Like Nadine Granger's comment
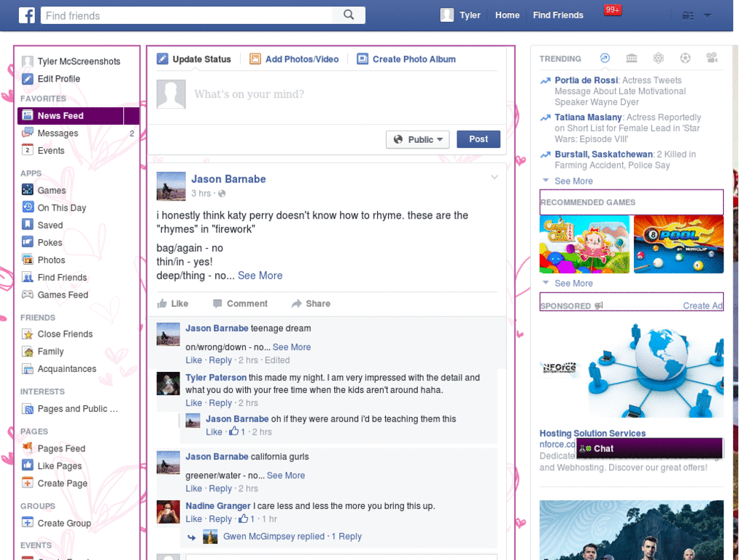 tap(193, 519)
